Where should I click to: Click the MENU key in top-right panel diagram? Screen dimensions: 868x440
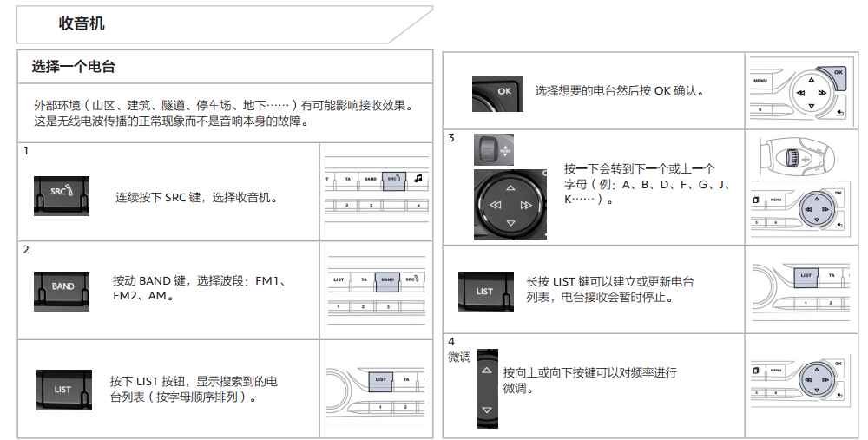pyautogui.click(x=760, y=80)
